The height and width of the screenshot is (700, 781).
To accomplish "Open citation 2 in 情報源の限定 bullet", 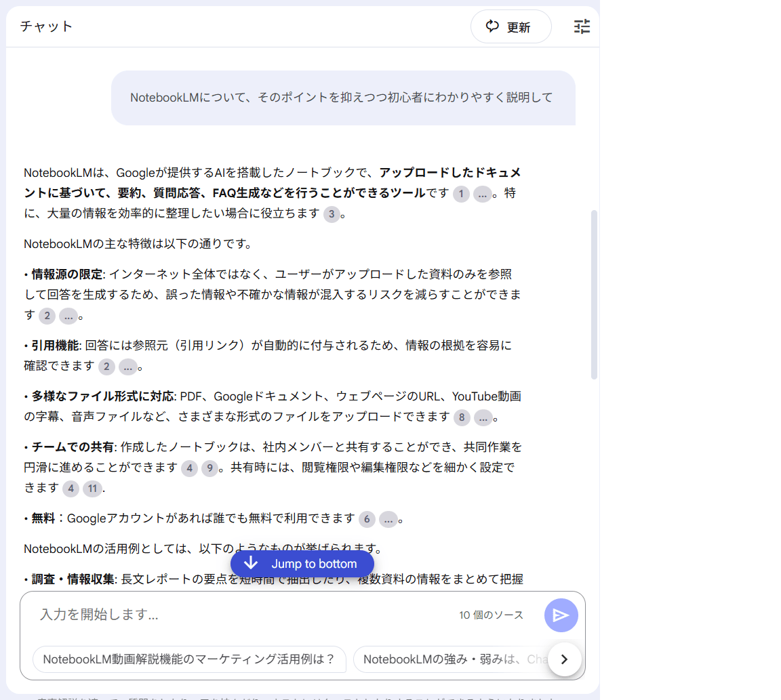I will [47, 316].
